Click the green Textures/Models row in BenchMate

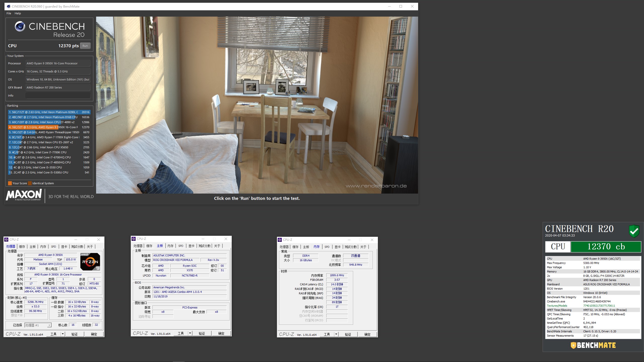593,306
